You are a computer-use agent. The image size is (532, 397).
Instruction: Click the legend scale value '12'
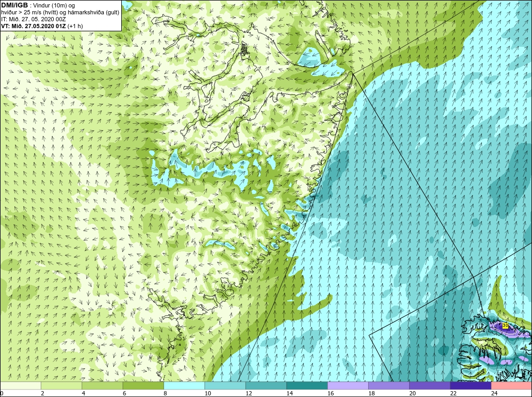pos(248,393)
